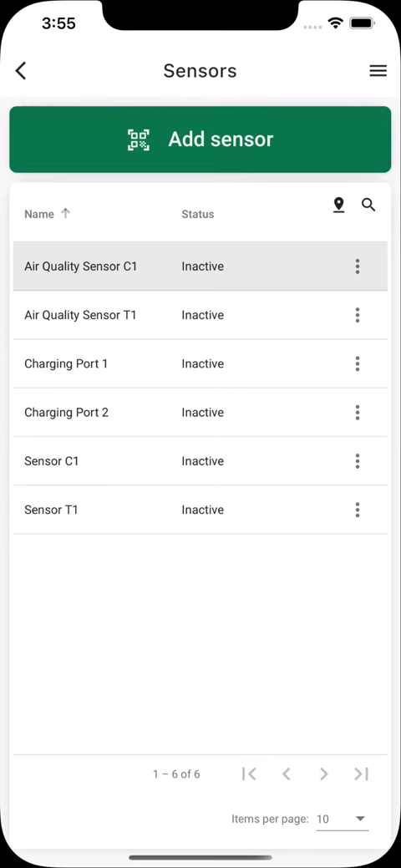Screen dimensions: 401x868
Task: Open three-dot menu for Charging Port 1
Action: point(358,363)
